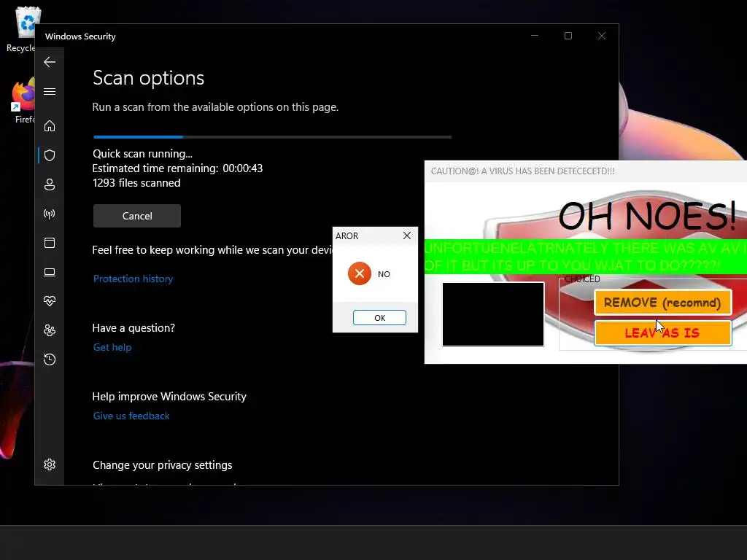Click the REMOVE (recomnd) button
747x560 pixels.
point(662,303)
